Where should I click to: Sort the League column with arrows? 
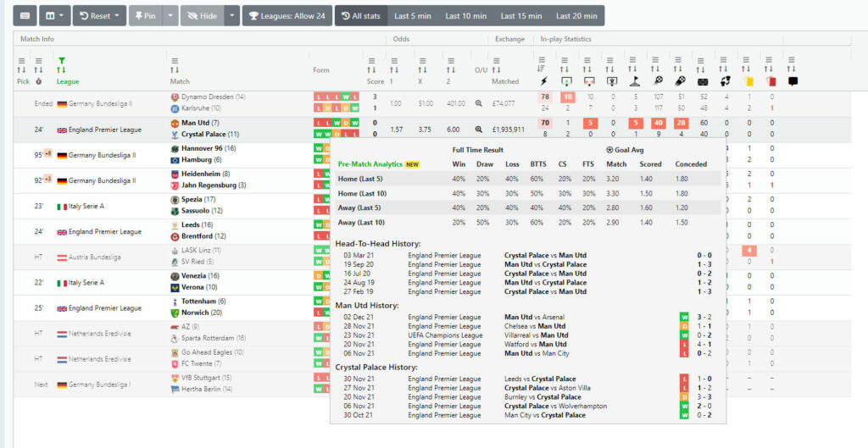(x=61, y=69)
